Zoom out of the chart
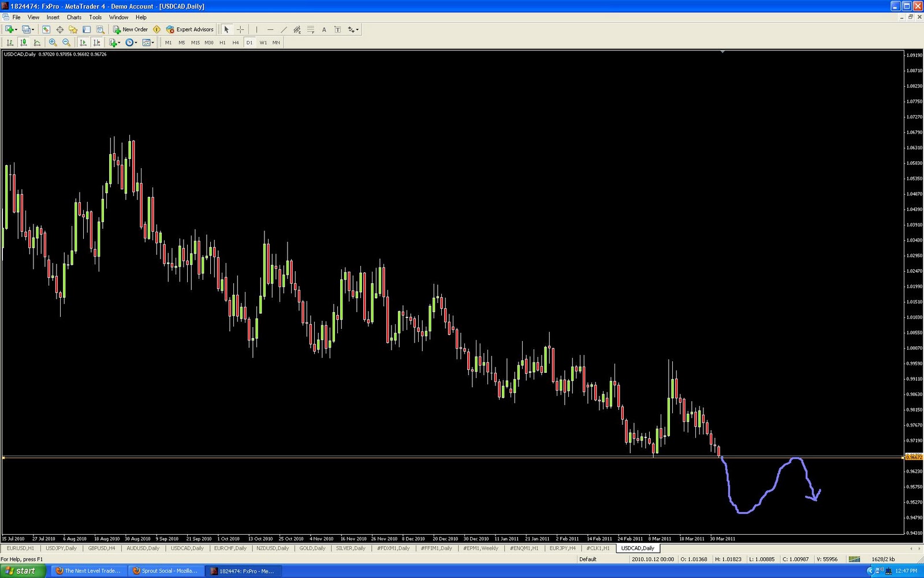 click(66, 42)
